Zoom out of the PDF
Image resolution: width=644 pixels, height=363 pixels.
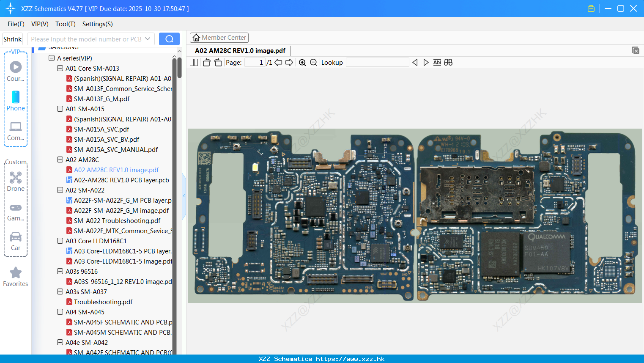313,63
